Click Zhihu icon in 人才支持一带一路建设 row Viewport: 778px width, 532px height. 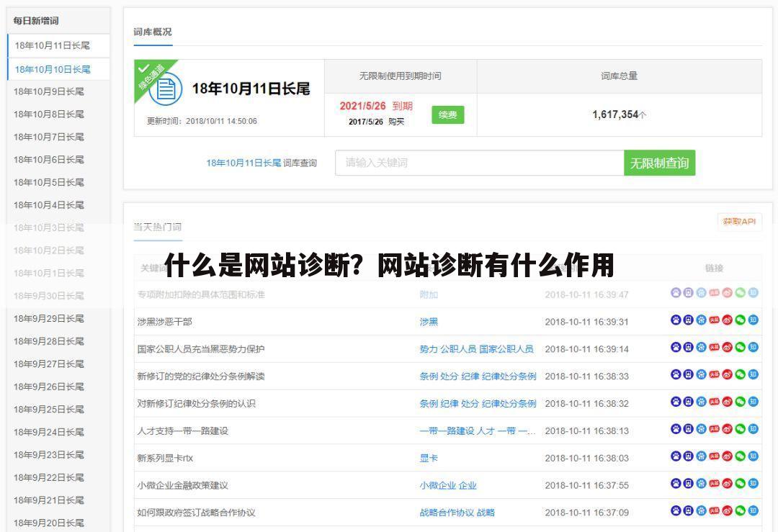(754, 429)
